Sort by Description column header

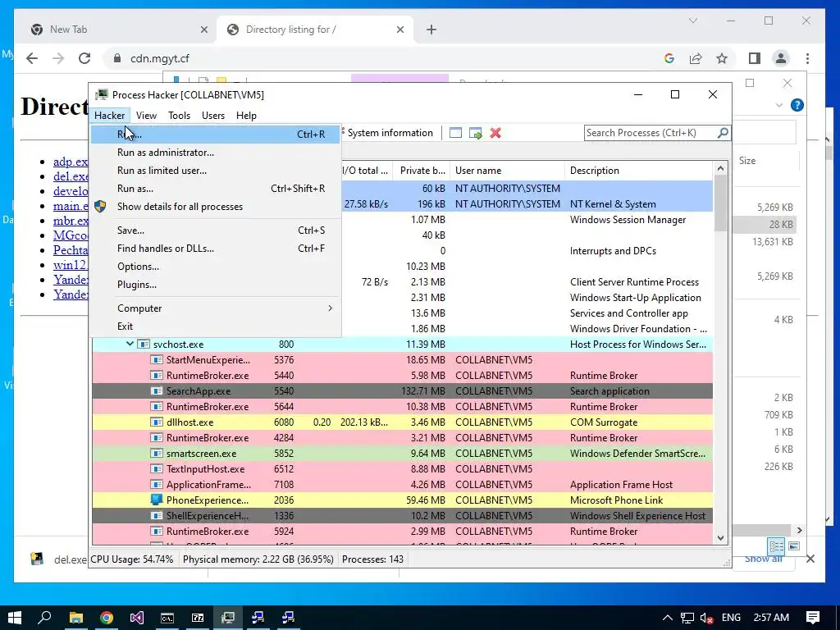[638, 171]
